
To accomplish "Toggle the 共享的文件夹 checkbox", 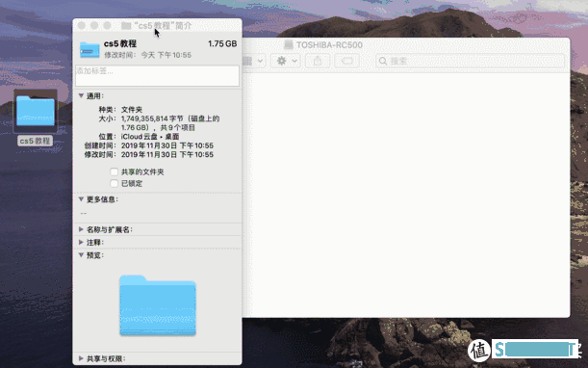I will (114, 172).
